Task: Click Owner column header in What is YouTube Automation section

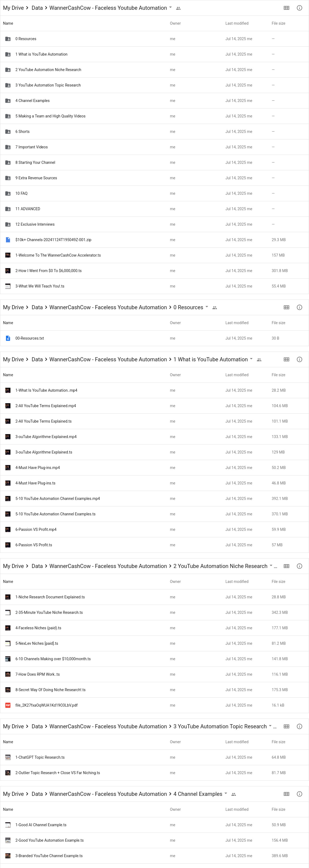Action: pos(175,375)
